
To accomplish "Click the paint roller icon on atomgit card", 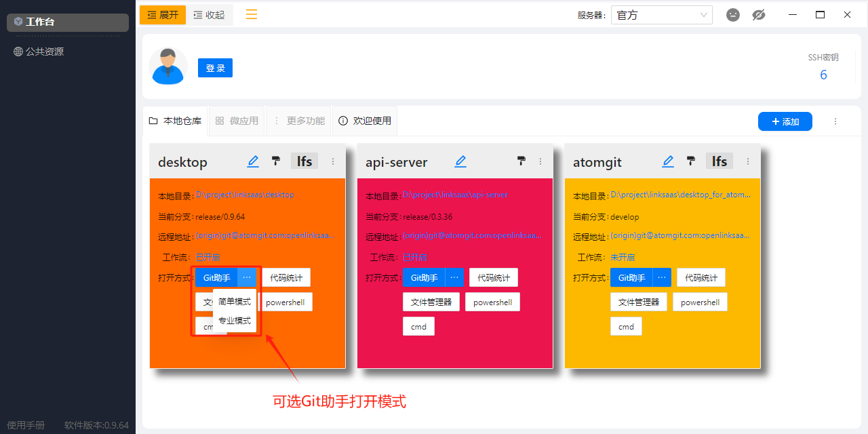I will click(691, 161).
